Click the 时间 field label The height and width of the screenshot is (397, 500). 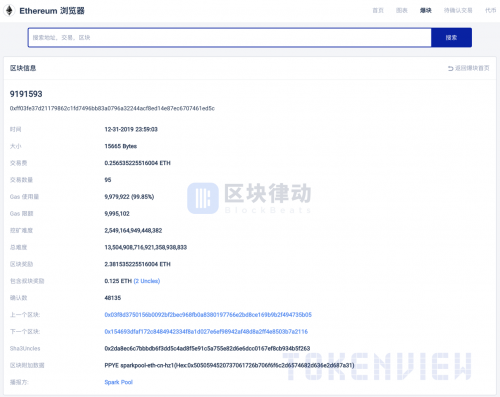click(15, 129)
